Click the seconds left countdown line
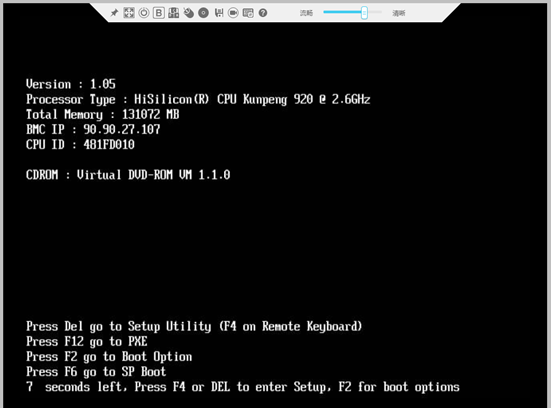This screenshot has width=551, height=408. [x=243, y=387]
